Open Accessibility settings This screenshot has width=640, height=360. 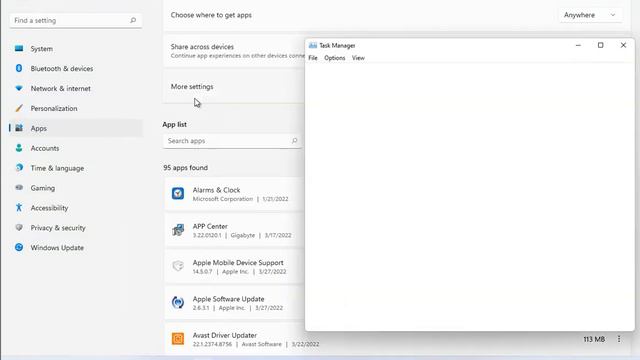49,208
